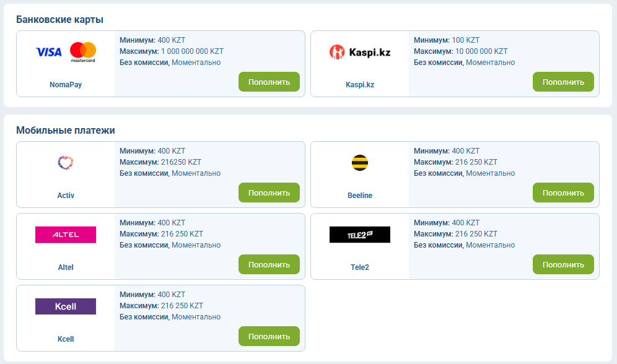This screenshot has height=364, width=617.
Task: Click the pink Altel logo
Action: (65, 235)
